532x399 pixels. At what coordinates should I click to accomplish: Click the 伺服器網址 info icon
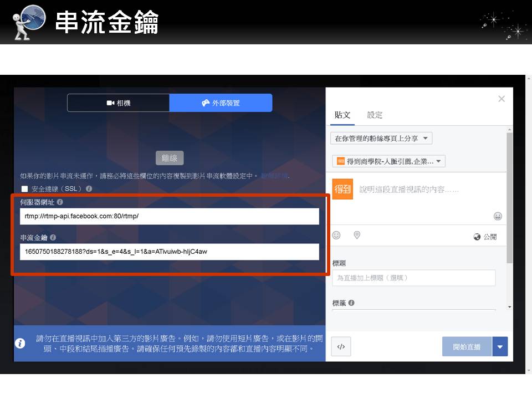60,202
